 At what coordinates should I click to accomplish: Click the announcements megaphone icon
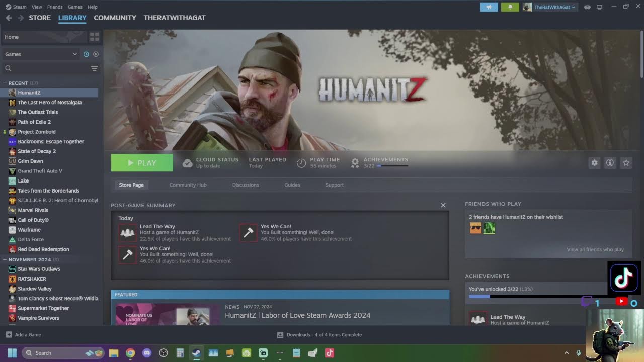[489, 7]
